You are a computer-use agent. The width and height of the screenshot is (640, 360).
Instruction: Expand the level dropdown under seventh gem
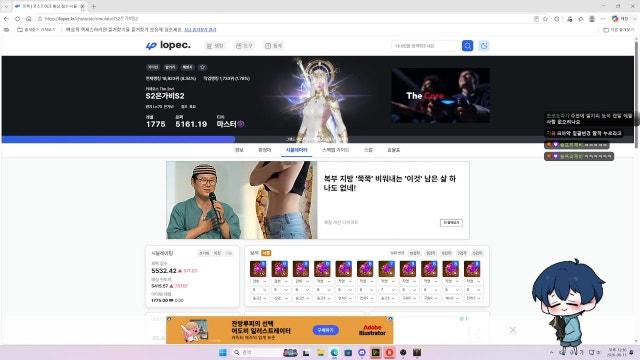click(x=387, y=290)
